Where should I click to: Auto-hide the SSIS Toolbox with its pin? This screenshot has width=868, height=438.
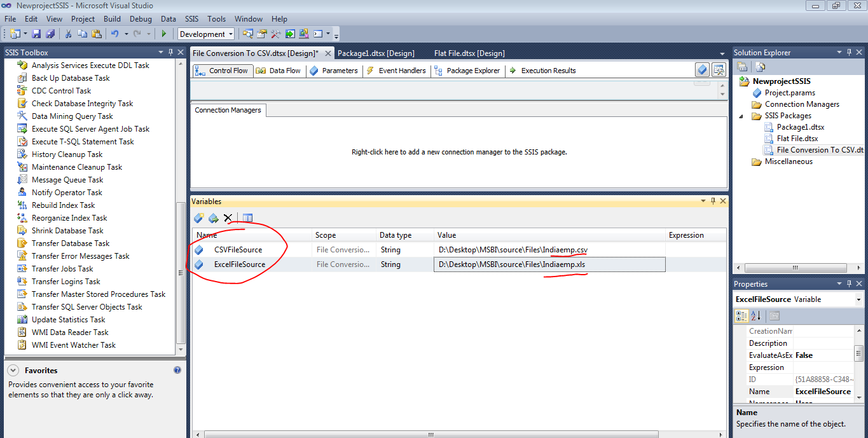click(170, 51)
